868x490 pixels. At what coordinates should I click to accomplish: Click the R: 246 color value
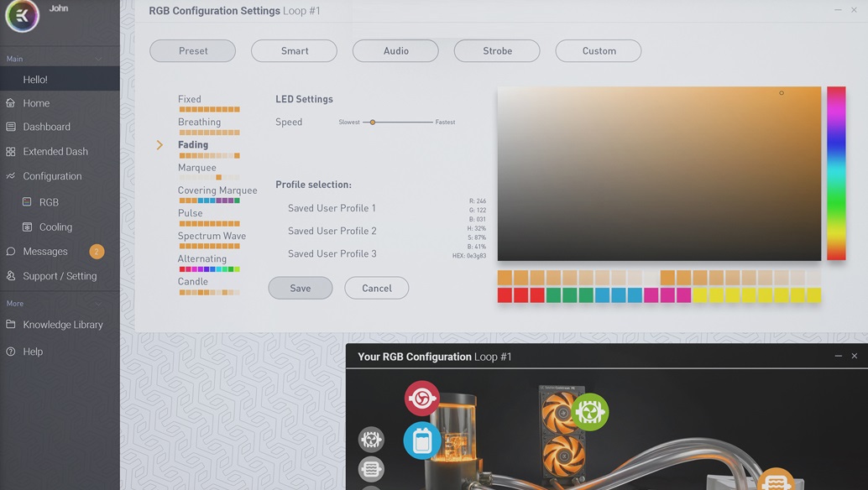[x=477, y=201]
